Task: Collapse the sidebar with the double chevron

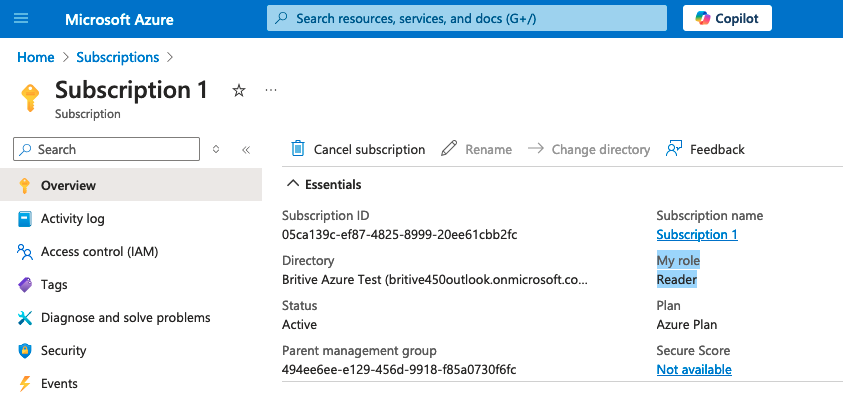Action: (246, 149)
